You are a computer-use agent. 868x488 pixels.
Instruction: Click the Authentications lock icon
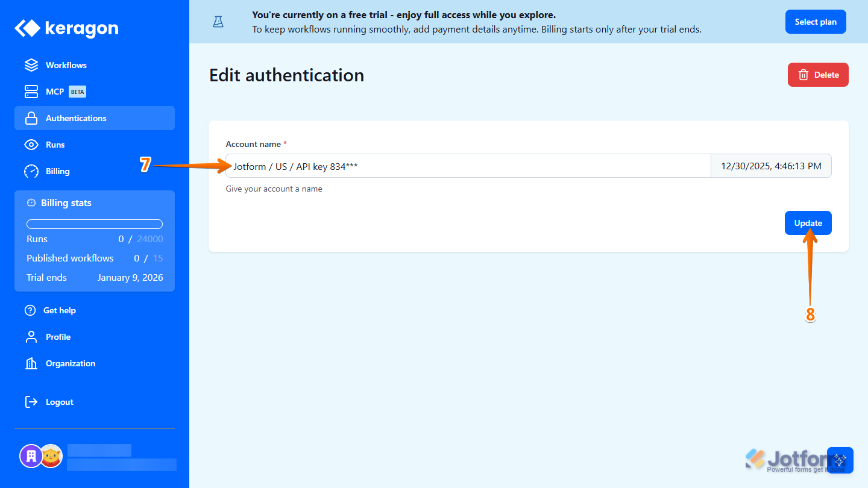coord(31,118)
